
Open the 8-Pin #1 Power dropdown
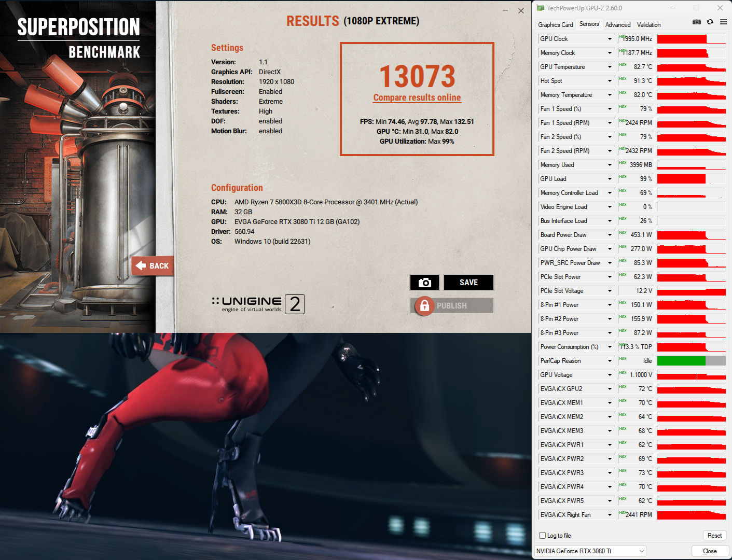click(610, 305)
